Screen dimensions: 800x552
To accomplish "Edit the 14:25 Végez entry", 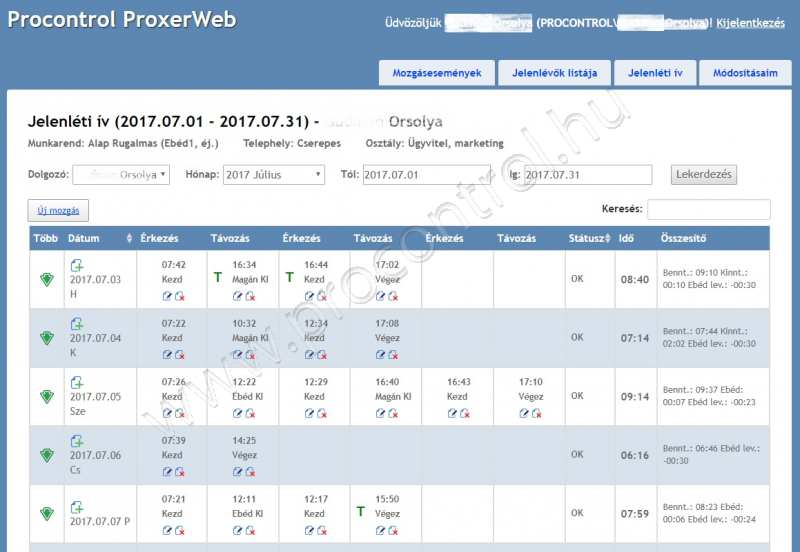I will (x=237, y=472).
